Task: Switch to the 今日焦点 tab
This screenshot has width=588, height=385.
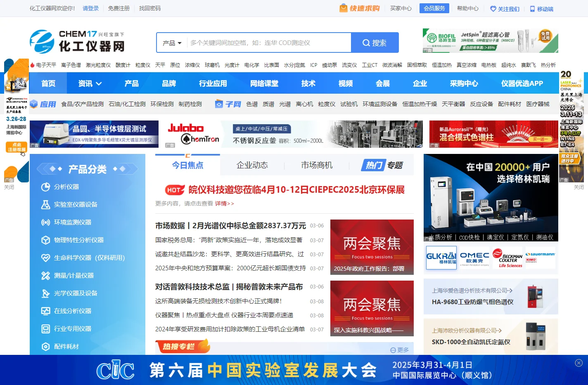Action: tap(188, 165)
